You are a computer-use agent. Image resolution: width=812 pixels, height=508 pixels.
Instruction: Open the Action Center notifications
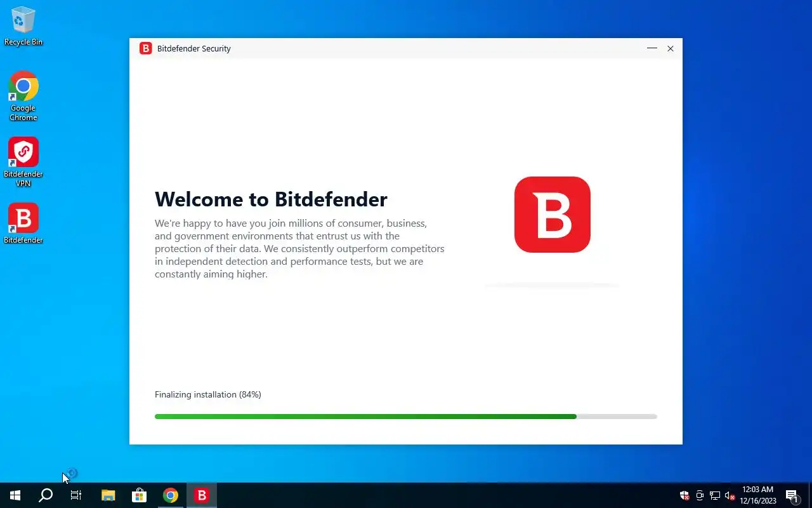pos(792,495)
